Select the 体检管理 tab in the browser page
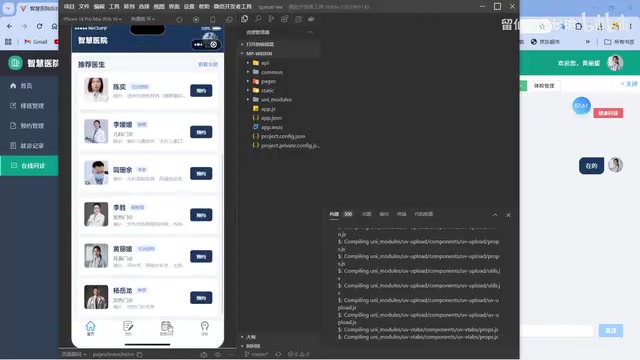The width and height of the screenshot is (640, 360). (544, 86)
